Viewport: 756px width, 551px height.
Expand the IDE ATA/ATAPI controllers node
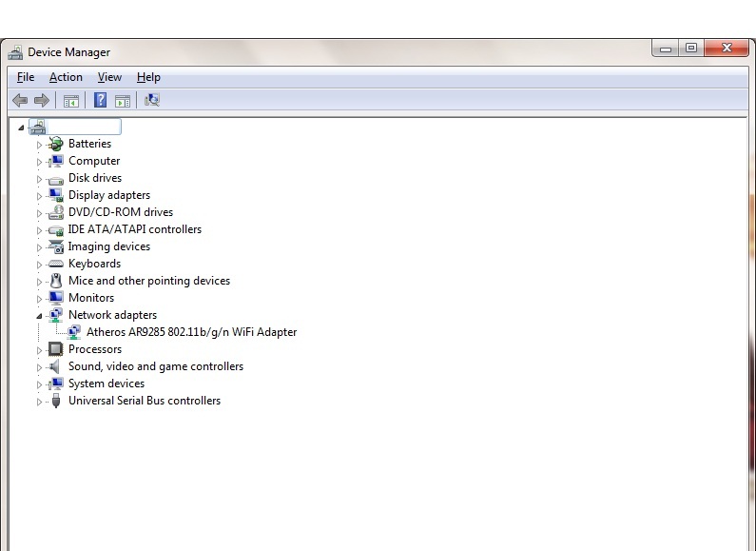tap(40, 230)
